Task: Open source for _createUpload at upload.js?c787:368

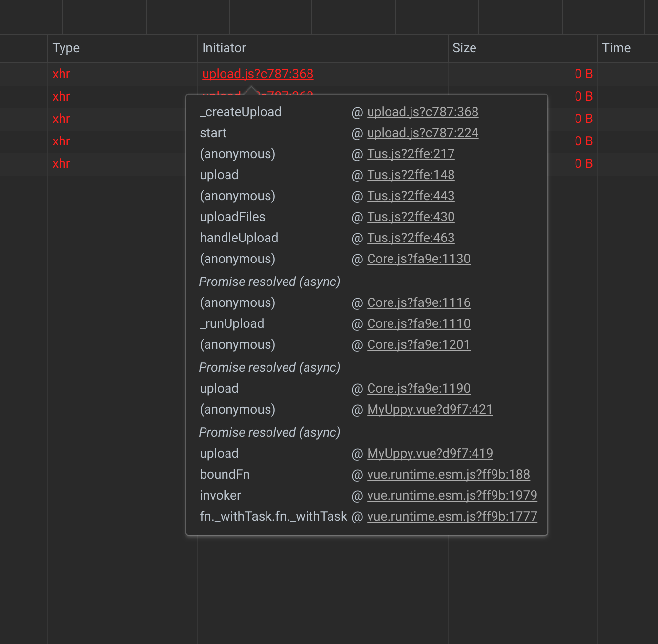Action: coord(422,112)
